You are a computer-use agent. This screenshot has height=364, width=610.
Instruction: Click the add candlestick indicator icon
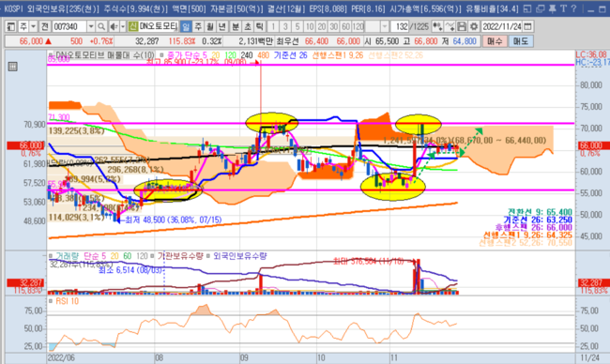pyautogui.click(x=437, y=26)
